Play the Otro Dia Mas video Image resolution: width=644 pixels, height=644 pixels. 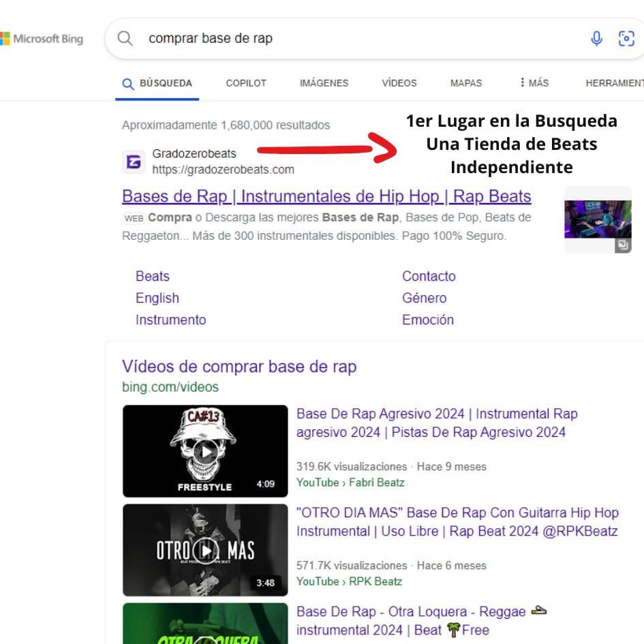click(x=205, y=550)
